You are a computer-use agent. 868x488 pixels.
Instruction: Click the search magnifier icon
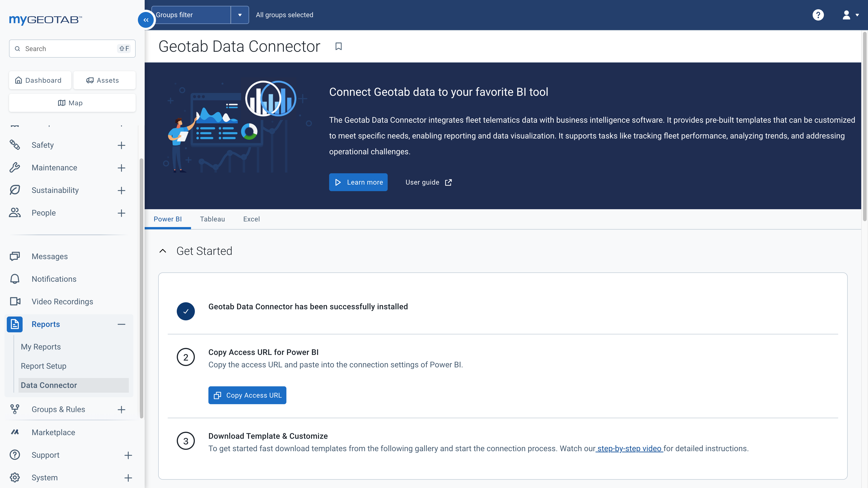[18, 49]
